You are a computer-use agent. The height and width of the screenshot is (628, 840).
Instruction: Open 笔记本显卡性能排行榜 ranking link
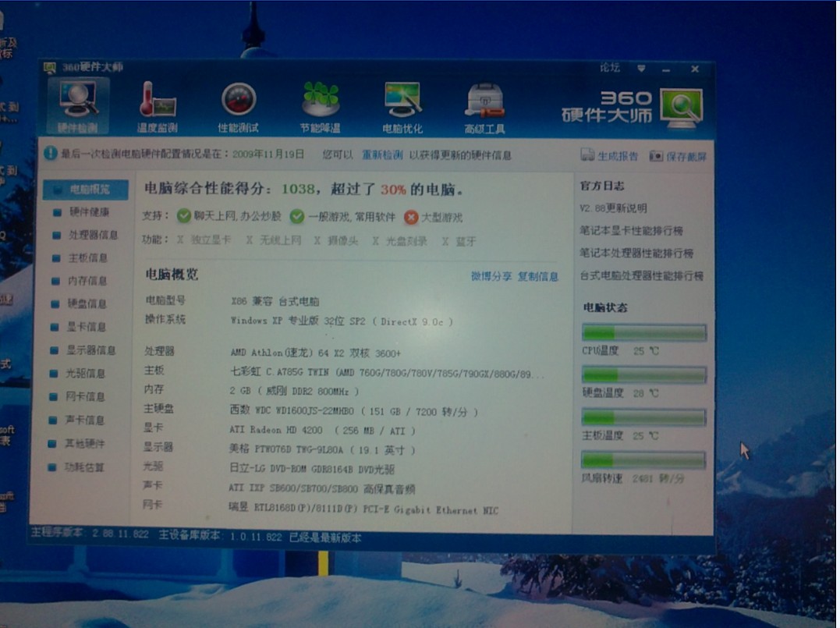pyautogui.click(x=631, y=231)
